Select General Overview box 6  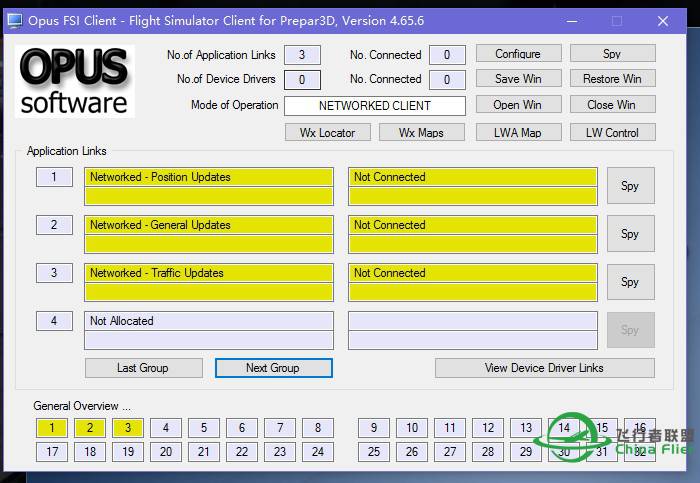click(x=242, y=428)
